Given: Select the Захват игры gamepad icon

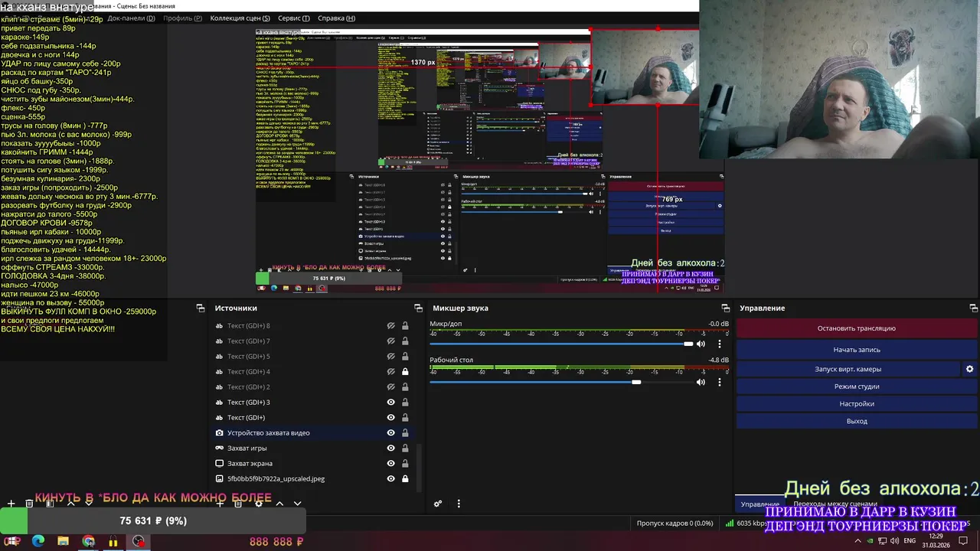Looking at the screenshot, I should (x=220, y=448).
